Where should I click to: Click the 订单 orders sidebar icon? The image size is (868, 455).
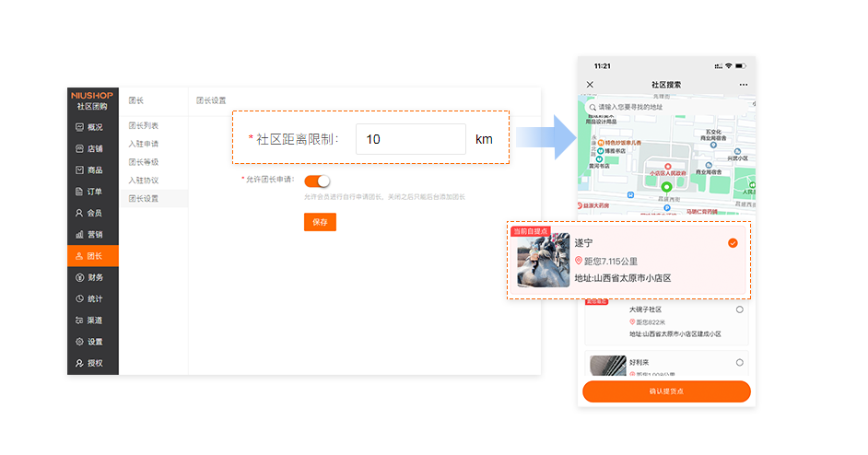point(80,192)
